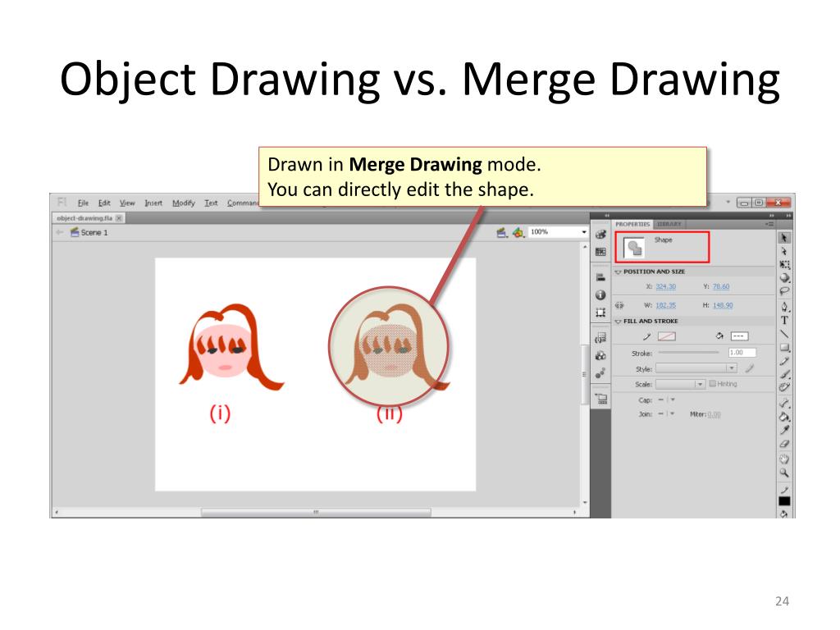Click the Shape object icon in Properties
The height and width of the screenshot is (630, 840).
tap(634, 248)
